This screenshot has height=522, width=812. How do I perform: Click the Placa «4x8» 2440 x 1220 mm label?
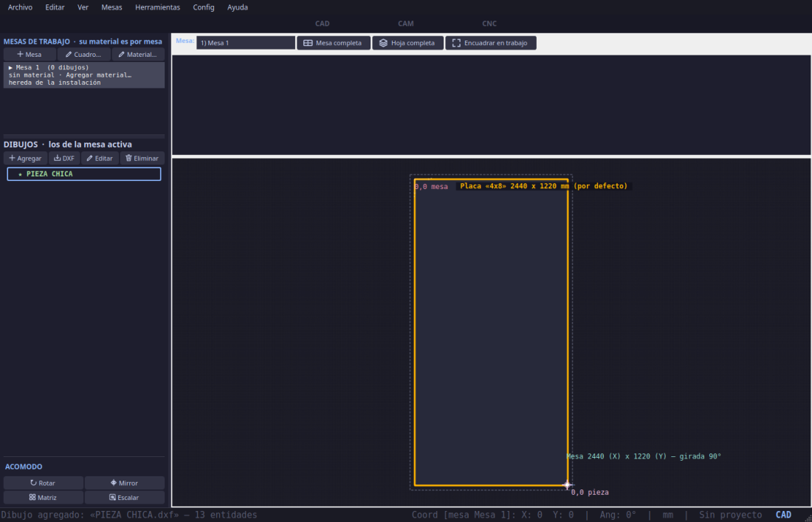544,186
